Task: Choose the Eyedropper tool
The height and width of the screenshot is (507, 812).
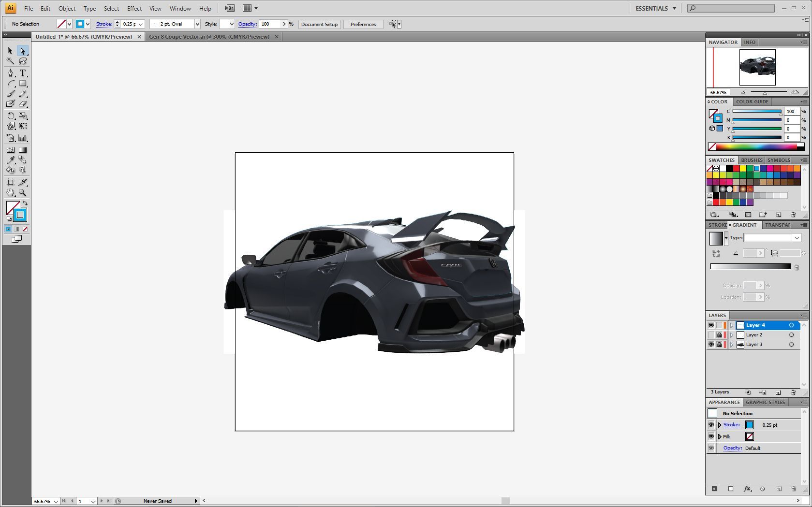Action: pyautogui.click(x=11, y=160)
